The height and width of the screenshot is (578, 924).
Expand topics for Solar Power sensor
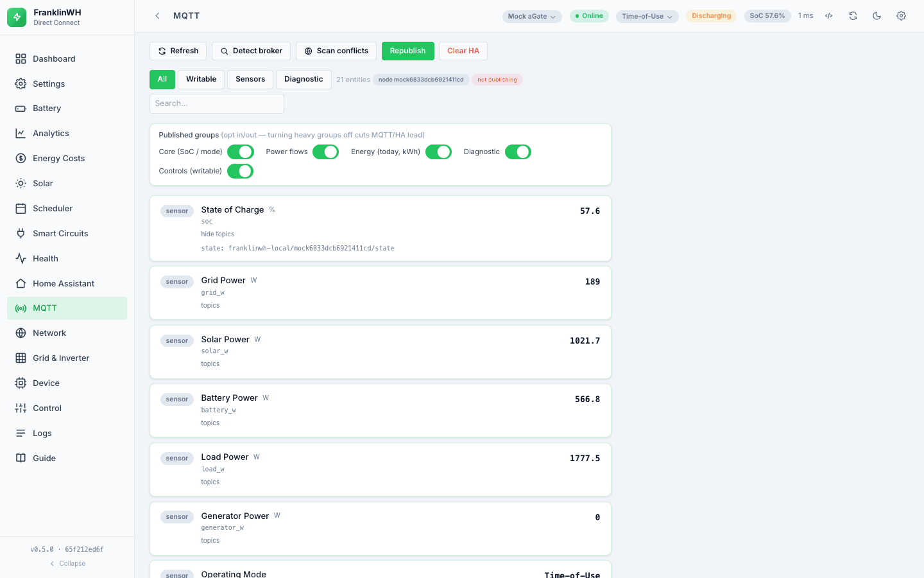tap(210, 364)
